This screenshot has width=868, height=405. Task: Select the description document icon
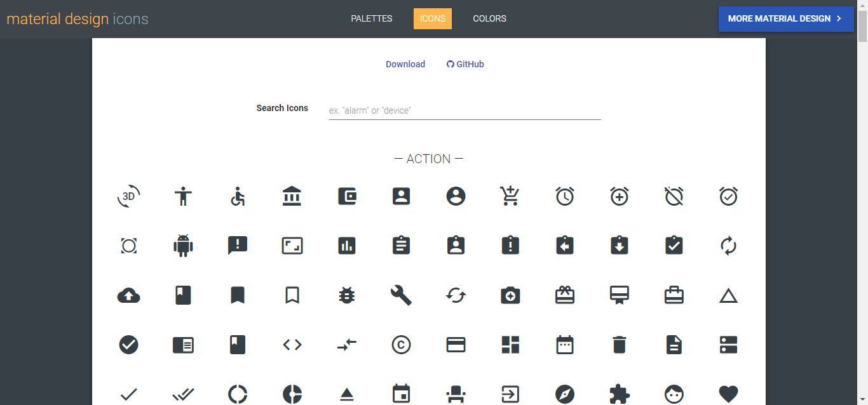pos(674,345)
